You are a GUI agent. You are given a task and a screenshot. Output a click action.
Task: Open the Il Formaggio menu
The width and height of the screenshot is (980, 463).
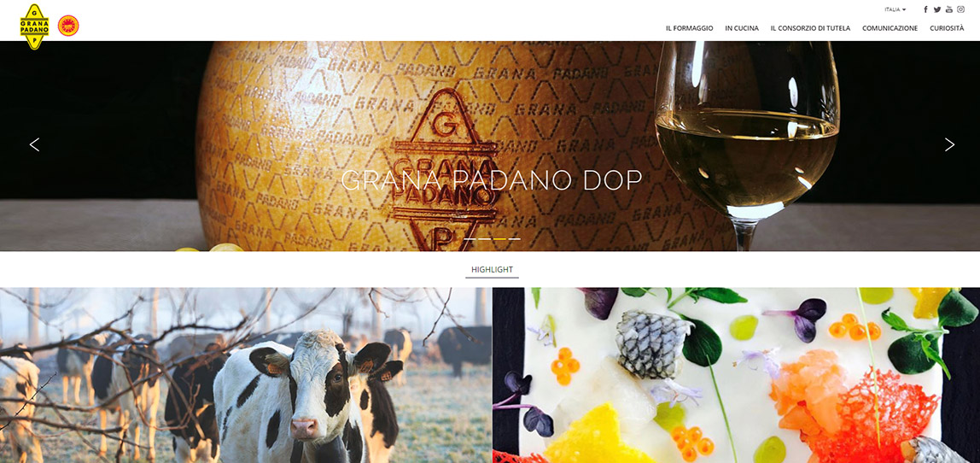click(690, 28)
